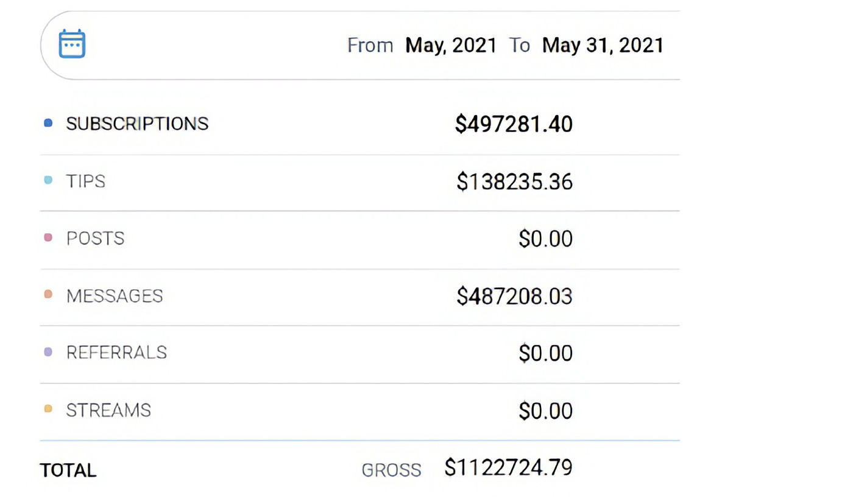853x504 pixels.
Task: Open the TIPS earnings row
Action: pyautogui.click(x=360, y=183)
